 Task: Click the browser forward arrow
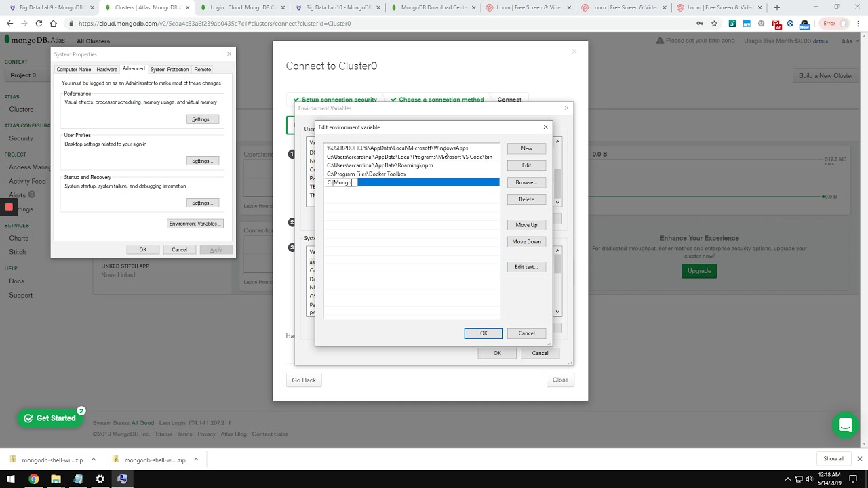pyautogui.click(x=24, y=23)
